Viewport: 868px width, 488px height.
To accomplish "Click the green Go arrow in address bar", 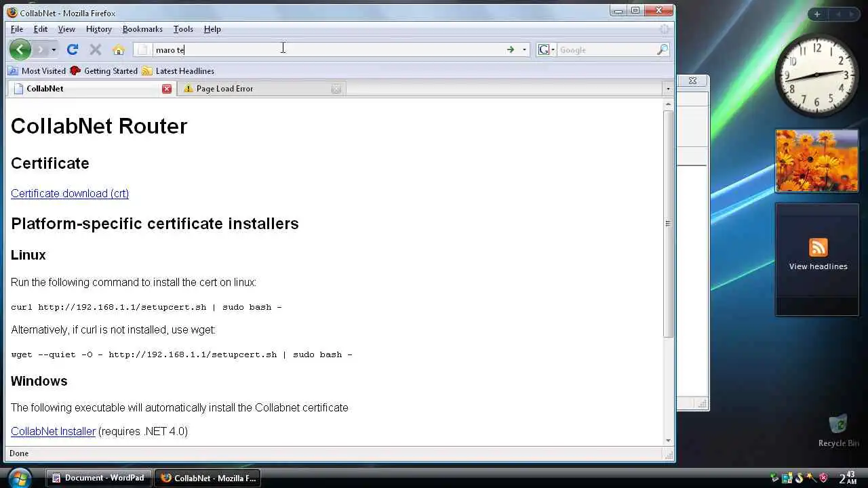I will 511,49.
